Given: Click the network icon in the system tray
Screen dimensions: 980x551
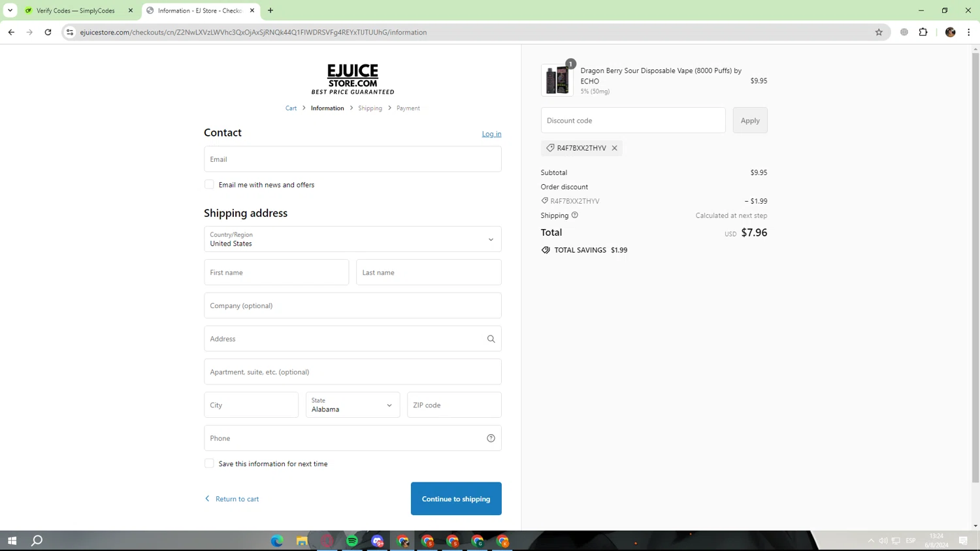Looking at the screenshot, I should click(896, 541).
